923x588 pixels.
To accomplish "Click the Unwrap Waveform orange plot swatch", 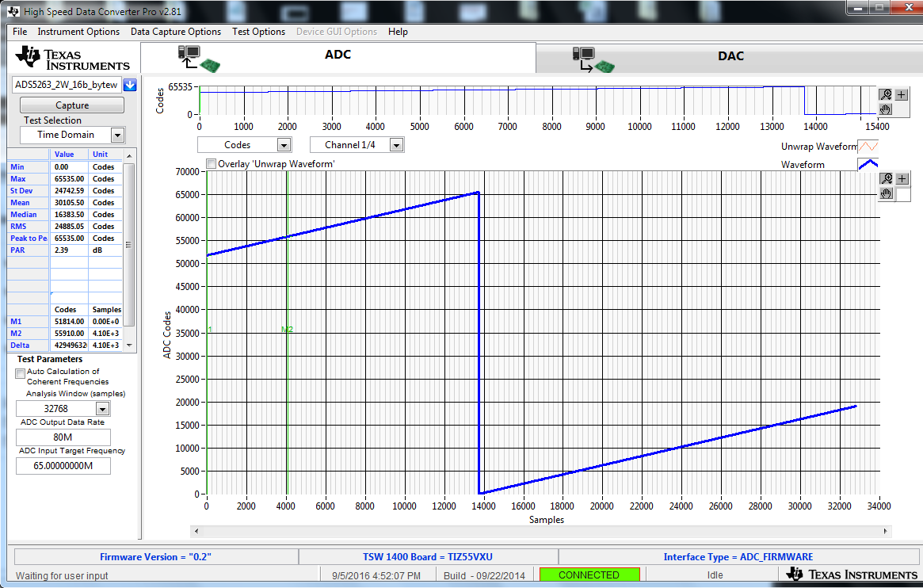I will (x=868, y=147).
